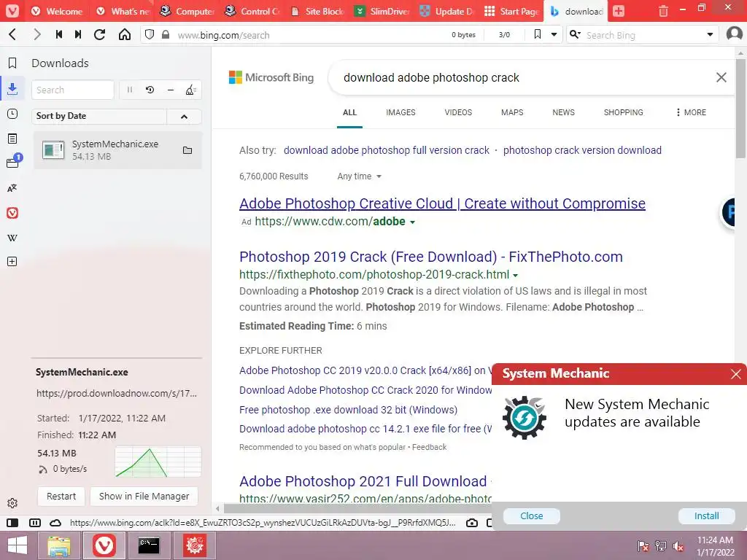Viewport: 747px width, 560px height.
Task: Expand the search field history dropdown
Action: [x=710, y=34]
